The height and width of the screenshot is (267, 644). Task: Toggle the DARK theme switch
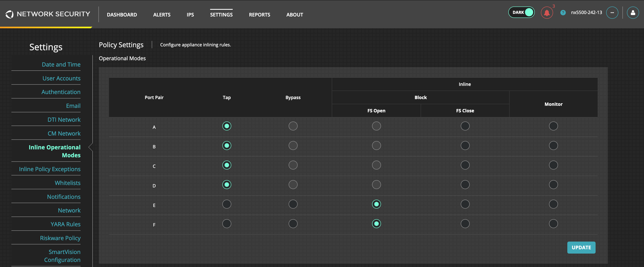click(x=522, y=12)
